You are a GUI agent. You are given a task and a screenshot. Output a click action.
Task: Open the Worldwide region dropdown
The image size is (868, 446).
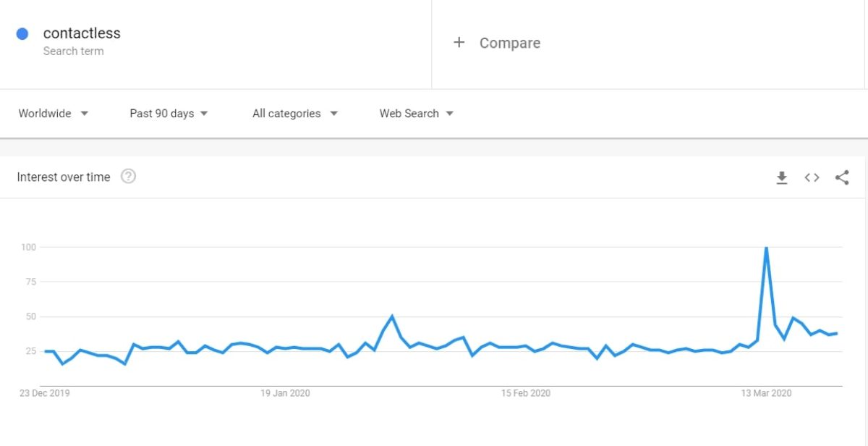pos(54,114)
